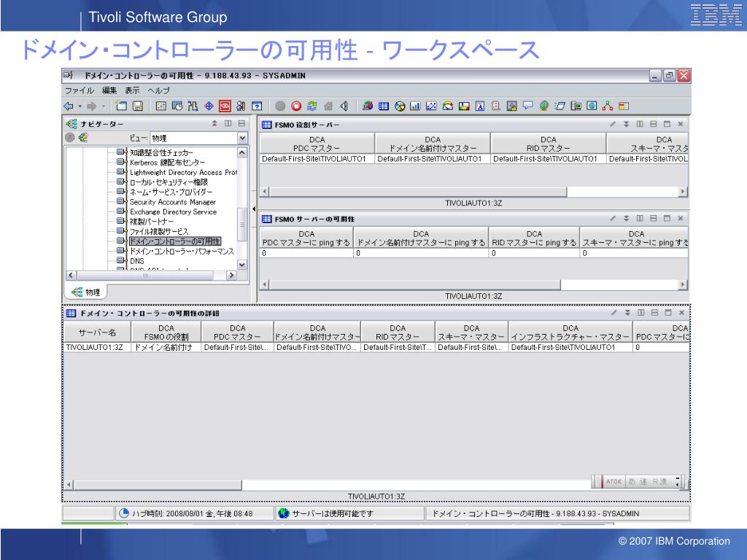The image size is (747, 560).
Task: Close the FSMO サーバーの可用性 pane
Action: pyautogui.click(x=681, y=219)
